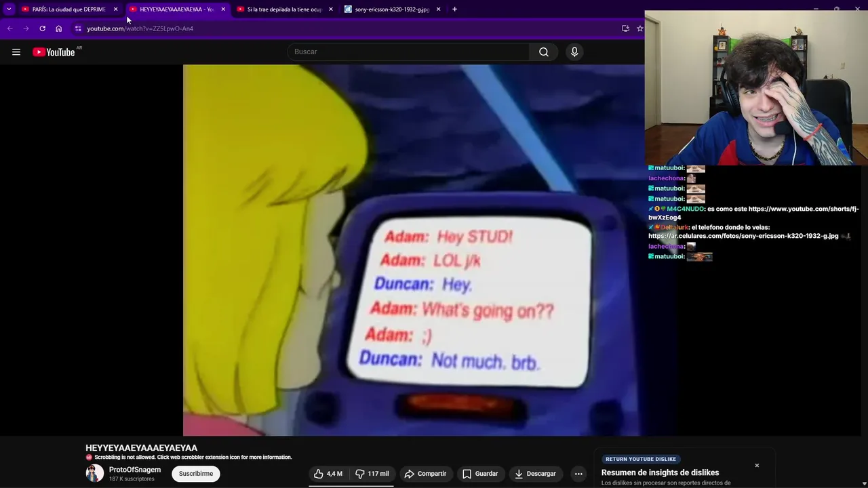Click the address bar URL
868x488 pixels.
(x=140, y=28)
